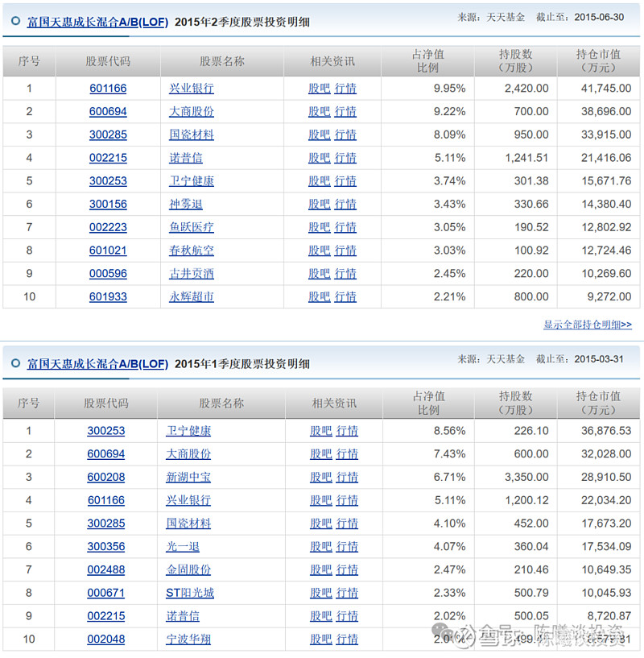Click 行情 in the 新湖中宝 row
Viewport: 644px width, 658px height.
[347, 477]
